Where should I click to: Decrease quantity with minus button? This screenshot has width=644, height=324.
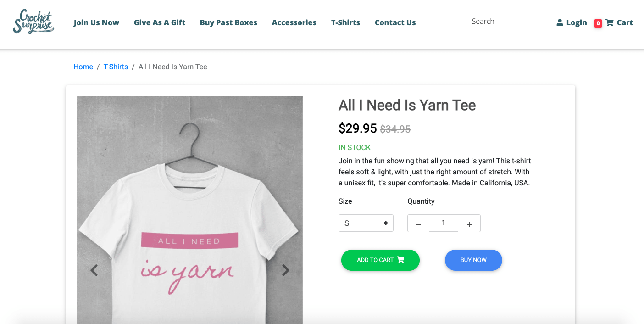click(418, 223)
